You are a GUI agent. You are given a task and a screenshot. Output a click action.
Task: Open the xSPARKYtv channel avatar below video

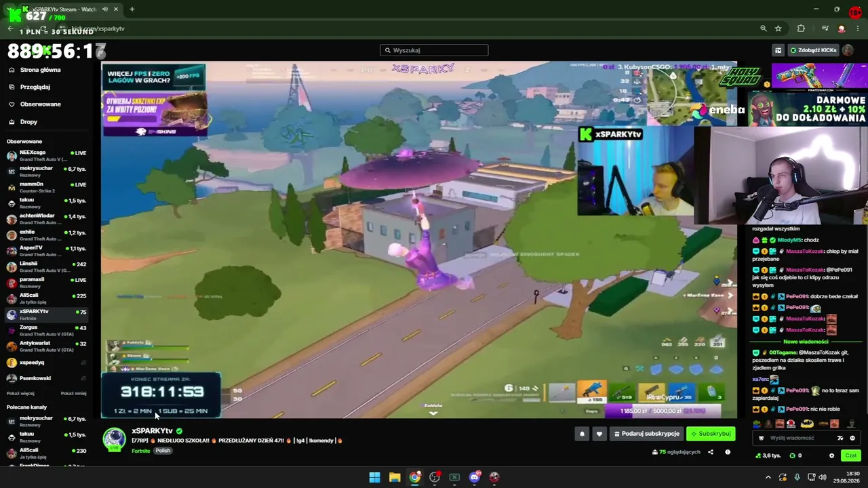point(114,439)
